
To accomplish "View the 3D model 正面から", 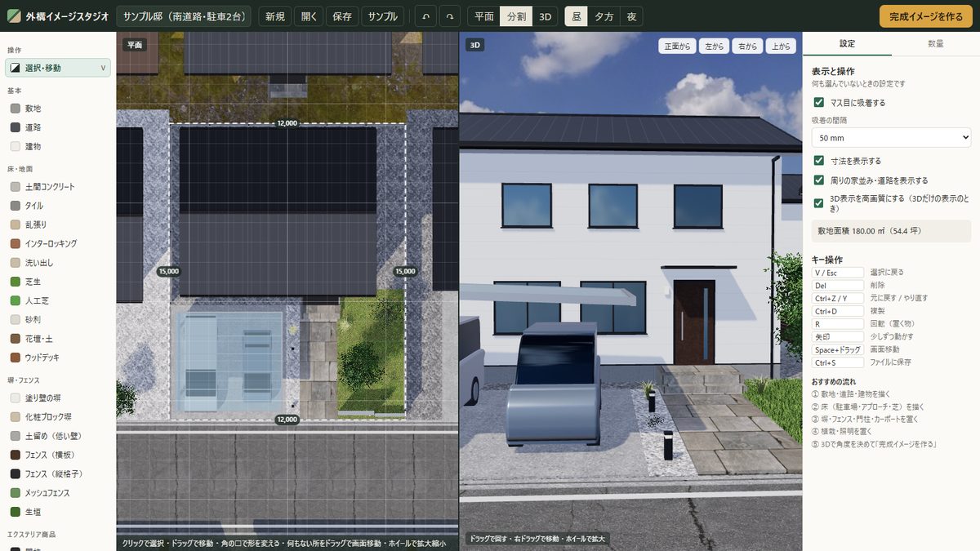I will pyautogui.click(x=678, y=47).
